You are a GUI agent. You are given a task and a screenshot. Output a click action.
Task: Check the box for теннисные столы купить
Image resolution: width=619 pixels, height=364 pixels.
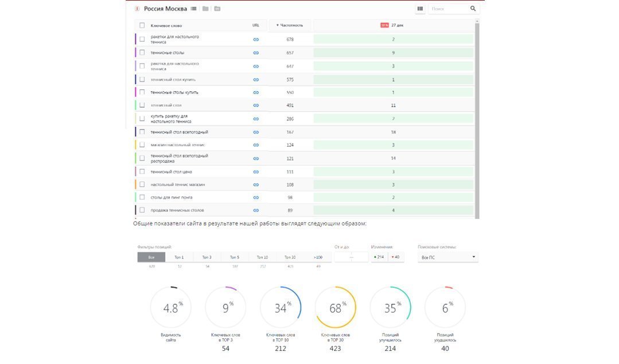coord(142,92)
